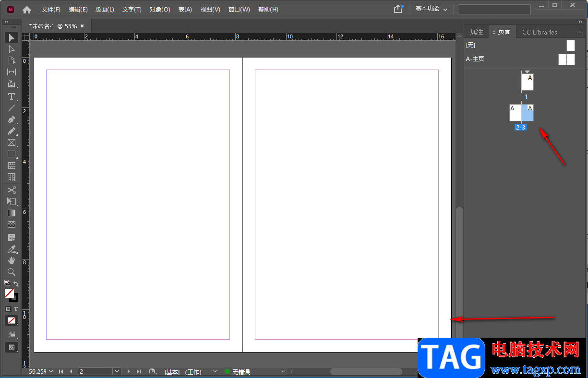588x378 pixels.
Task: Open the 对象(O) menu
Action: pyautogui.click(x=160, y=10)
